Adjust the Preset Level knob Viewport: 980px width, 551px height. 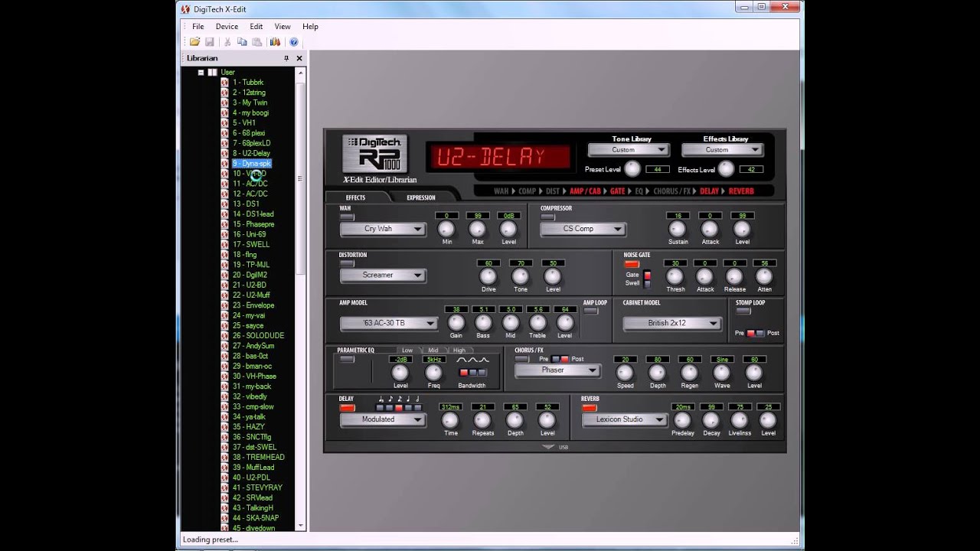coord(632,169)
